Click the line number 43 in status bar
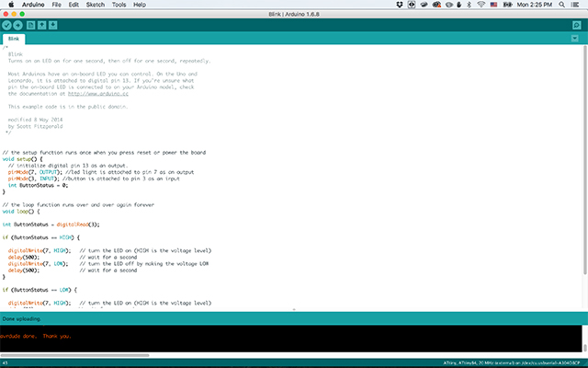The height and width of the screenshot is (368, 588). (x=6, y=363)
